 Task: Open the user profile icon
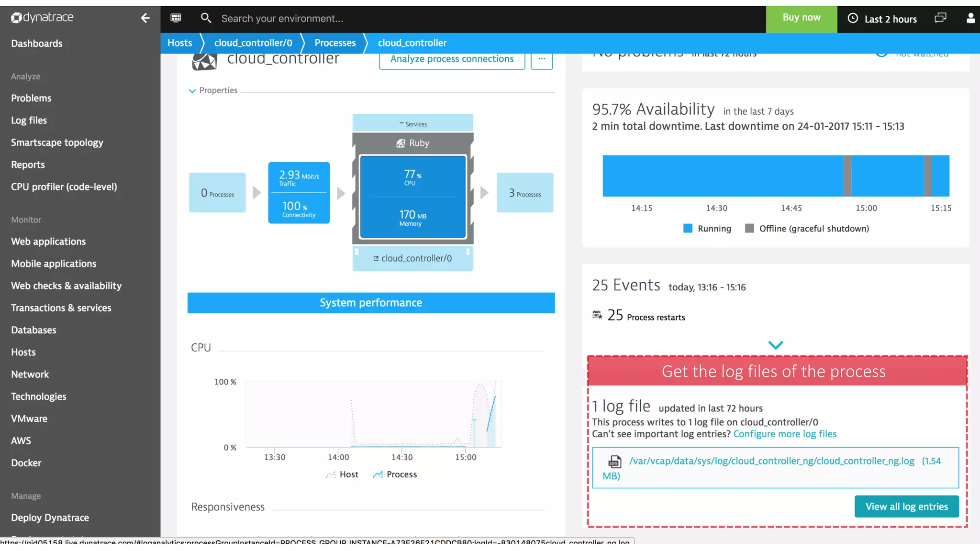click(x=970, y=18)
